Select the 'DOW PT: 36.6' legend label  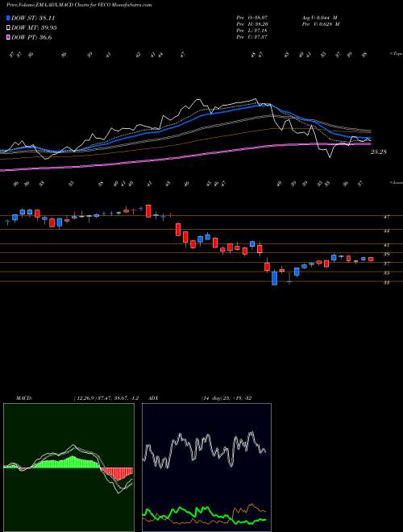pyautogui.click(x=31, y=38)
